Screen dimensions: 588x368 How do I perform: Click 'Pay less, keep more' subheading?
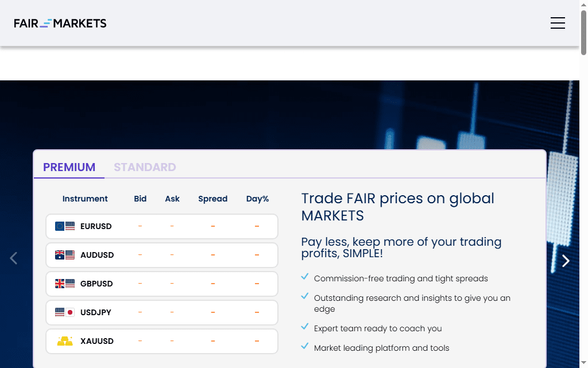click(x=401, y=247)
